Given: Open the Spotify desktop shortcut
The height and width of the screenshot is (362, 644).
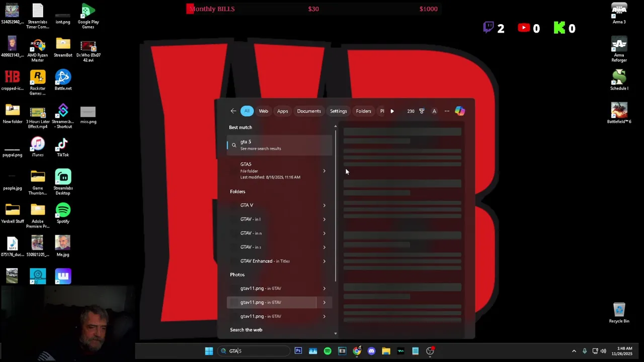Looking at the screenshot, I should click(63, 213).
